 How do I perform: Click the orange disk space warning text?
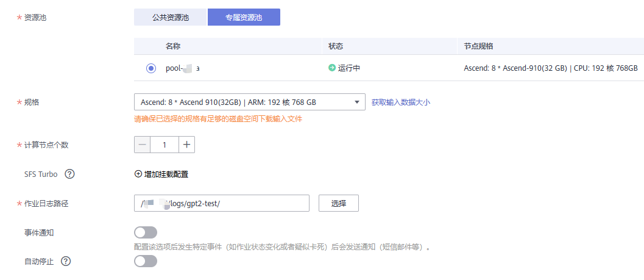click(218, 119)
